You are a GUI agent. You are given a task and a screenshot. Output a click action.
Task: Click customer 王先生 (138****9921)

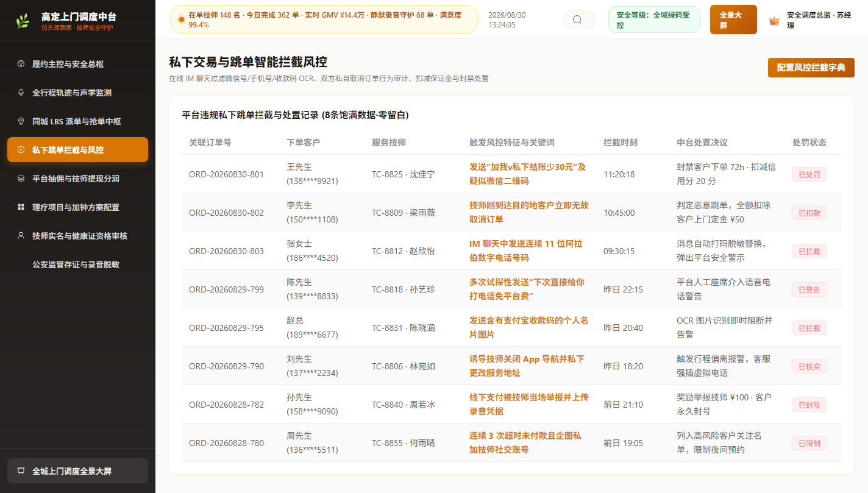pyautogui.click(x=312, y=174)
